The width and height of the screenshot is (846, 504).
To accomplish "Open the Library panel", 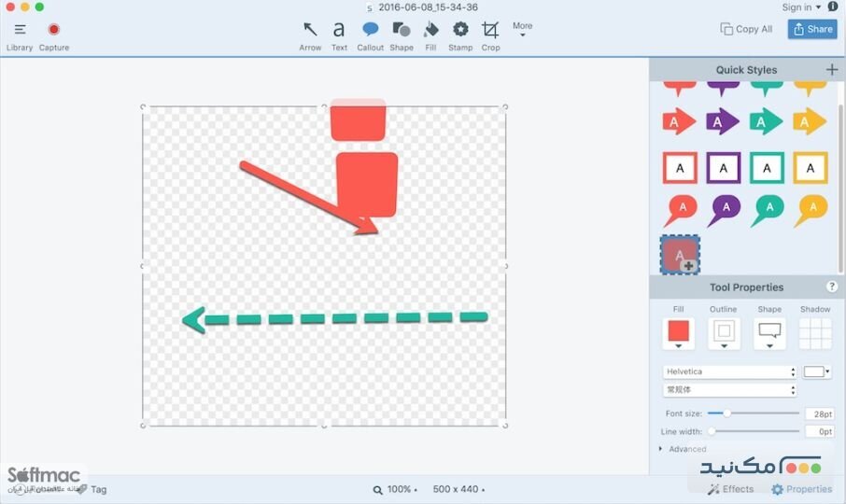I will tap(20, 36).
